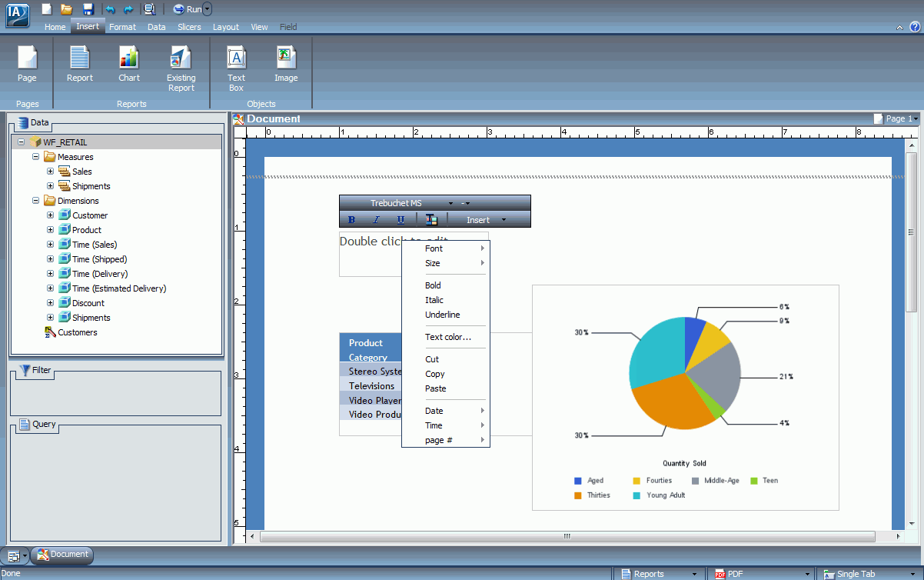Select the Customers item in data tree
Viewport: 924px width, 580px height.
[x=71, y=332]
